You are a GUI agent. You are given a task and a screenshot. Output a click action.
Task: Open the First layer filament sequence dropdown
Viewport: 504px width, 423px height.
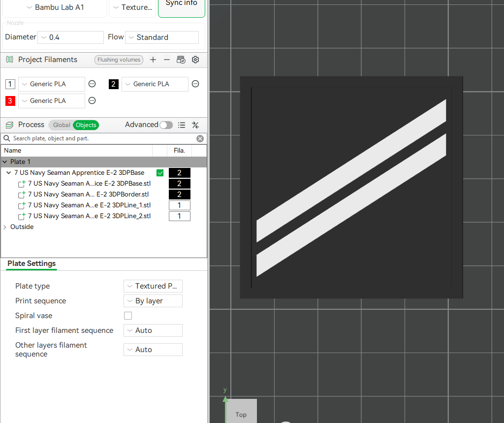153,330
